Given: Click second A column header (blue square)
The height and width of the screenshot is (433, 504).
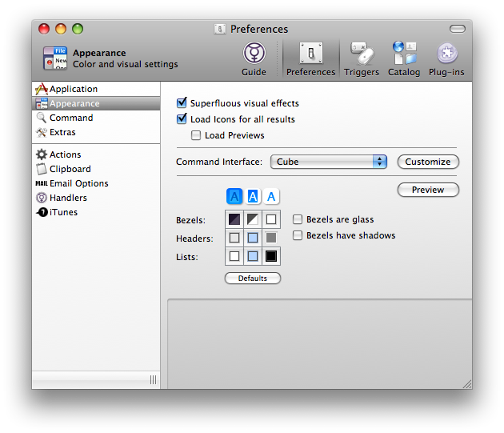Looking at the screenshot, I should coord(253,196).
